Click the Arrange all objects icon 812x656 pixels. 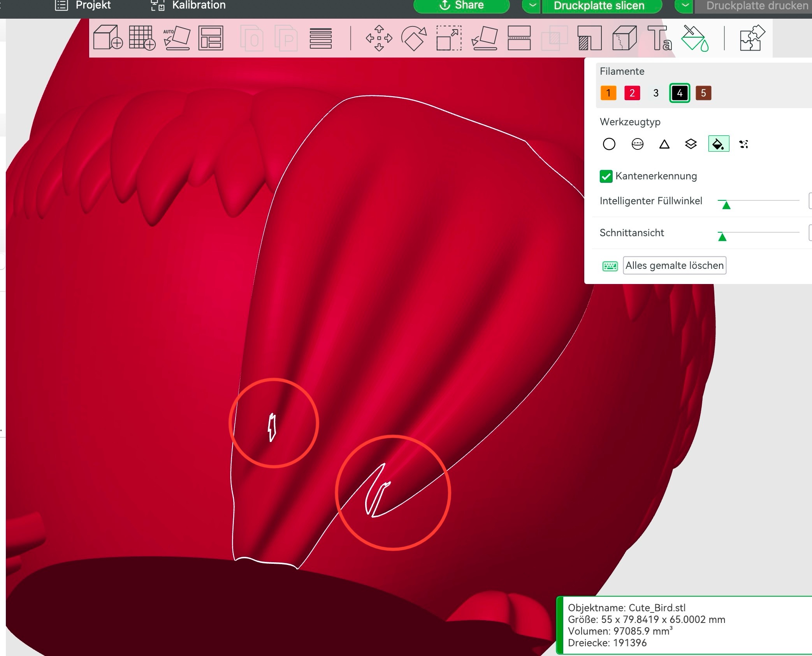point(211,38)
